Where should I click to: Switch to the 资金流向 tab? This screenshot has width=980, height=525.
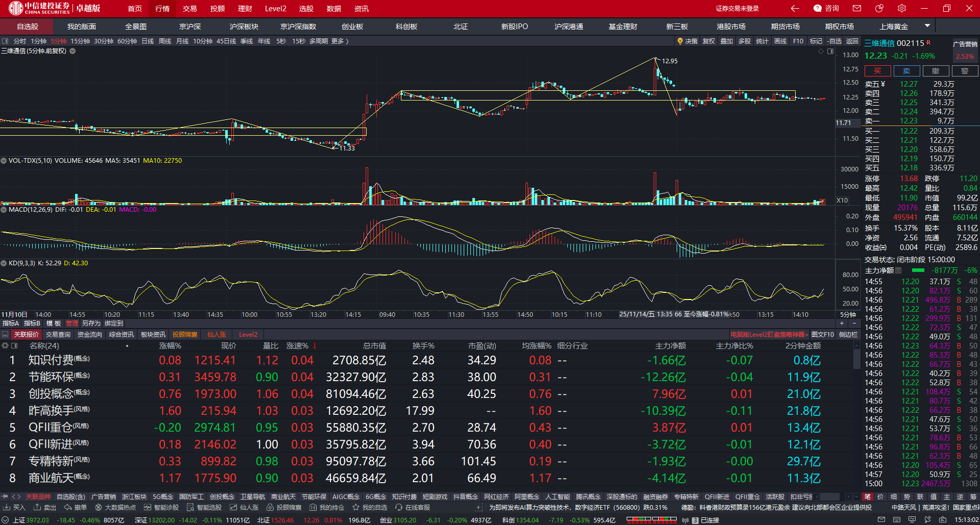90,335
